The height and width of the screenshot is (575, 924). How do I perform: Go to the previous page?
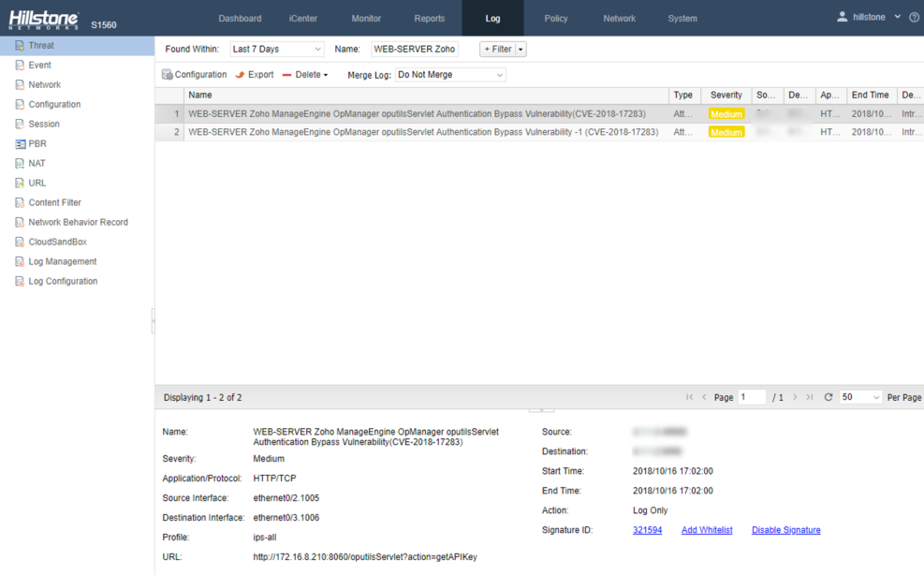(704, 397)
